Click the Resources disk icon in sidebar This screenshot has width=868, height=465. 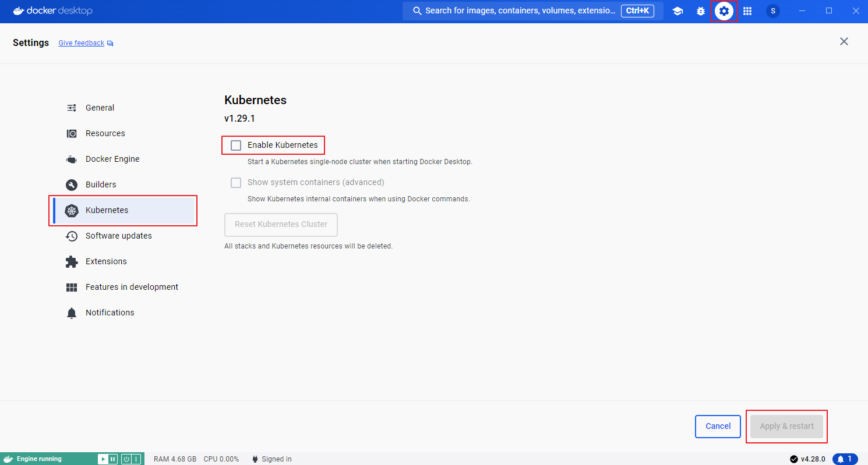[x=72, y=133]
